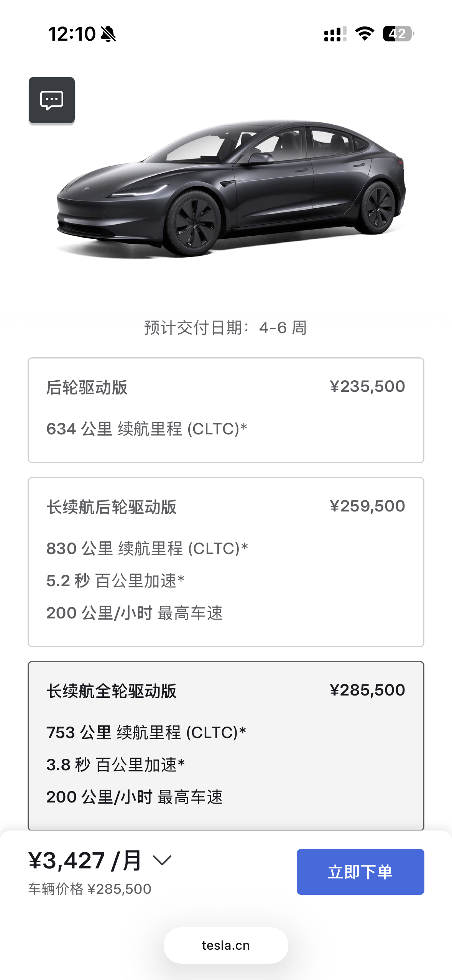Tap 车辆价格 ¥285,500 summary text
This screenshot has width=452, height=980.
click(x=90, y=889)
